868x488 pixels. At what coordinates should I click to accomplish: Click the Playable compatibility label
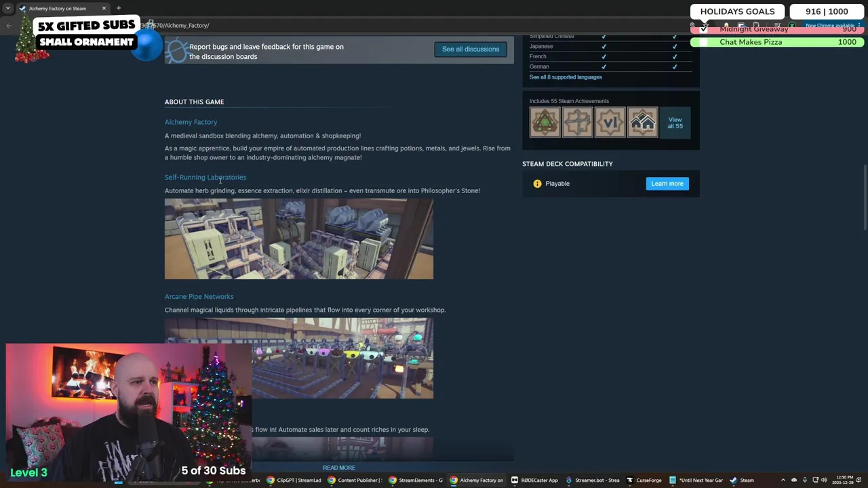tap(557, 184)
